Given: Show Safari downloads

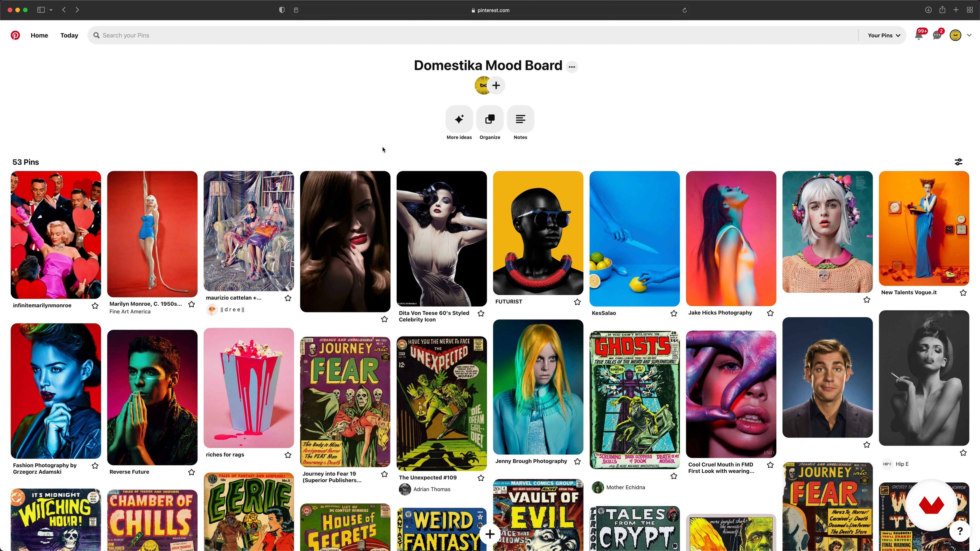Looking at the screenshot, I should pos(928,10).
